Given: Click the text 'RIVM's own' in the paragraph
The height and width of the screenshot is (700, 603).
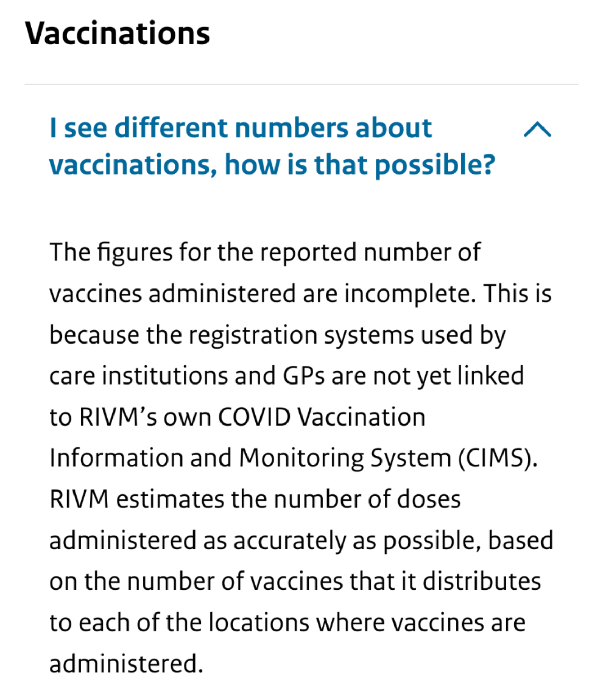Looking at the screenshot, I should coord(145,417).
